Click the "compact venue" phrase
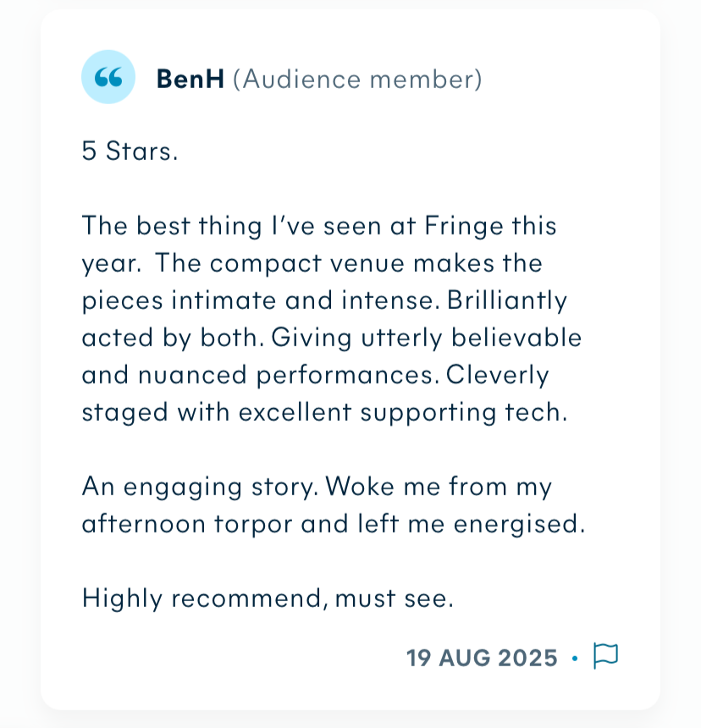The width and height of the screenshot is (701, 728). pos(308,263)
